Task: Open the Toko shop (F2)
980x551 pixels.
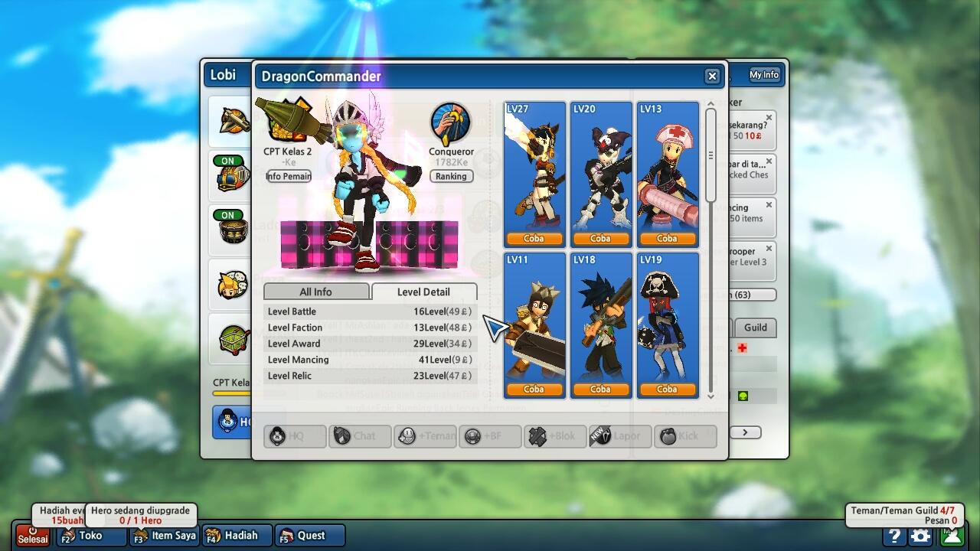Action: tap(91, 536)
